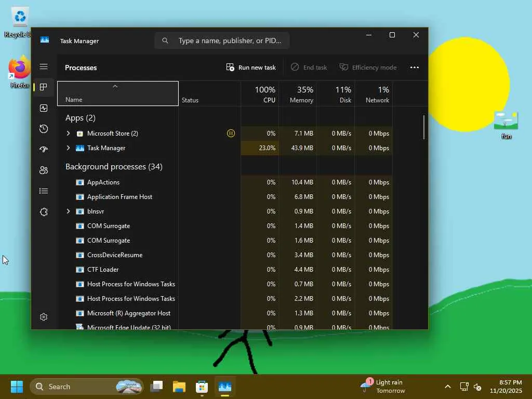Click the Task Manager process row icon
Screen dimensions: 532x399
(79, 148)
